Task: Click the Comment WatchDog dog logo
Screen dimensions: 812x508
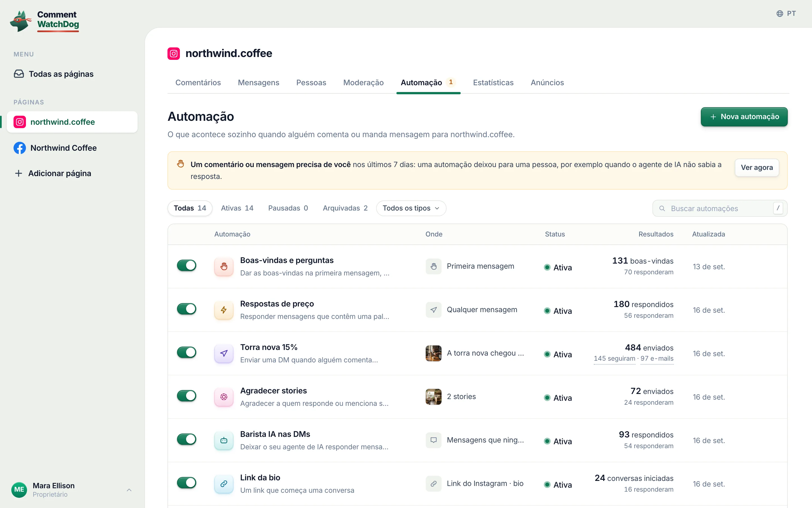Action: point(21,21)
